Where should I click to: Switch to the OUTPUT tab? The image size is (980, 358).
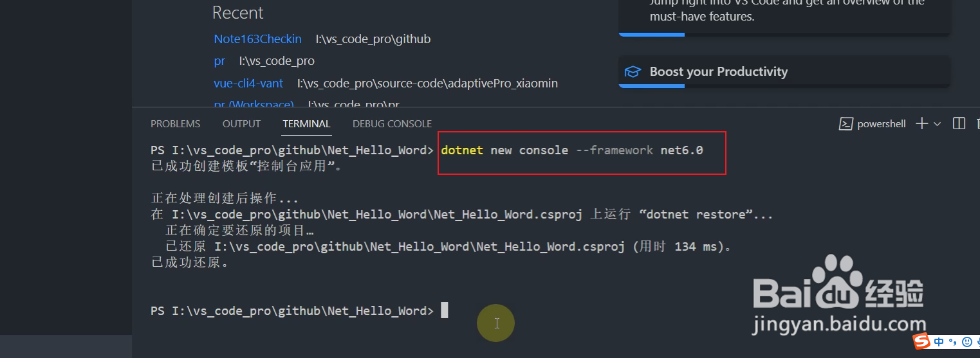click(x=241, y=123)
